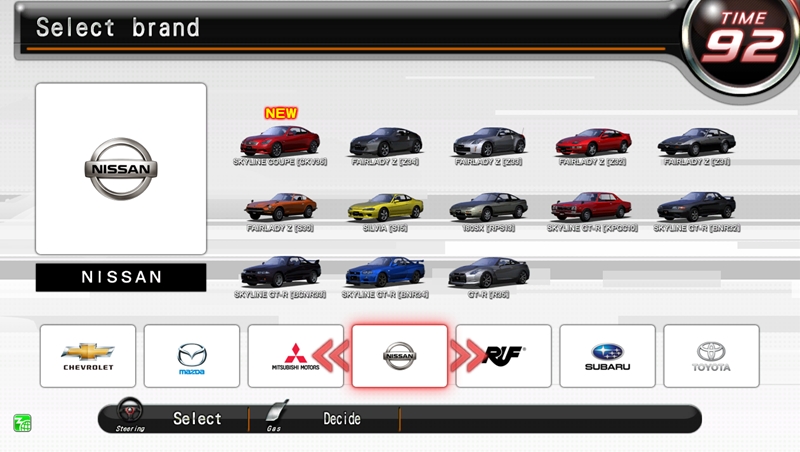
Task: Pick the highlighted Nissan brand tile
Action: [x=399, y=356]
